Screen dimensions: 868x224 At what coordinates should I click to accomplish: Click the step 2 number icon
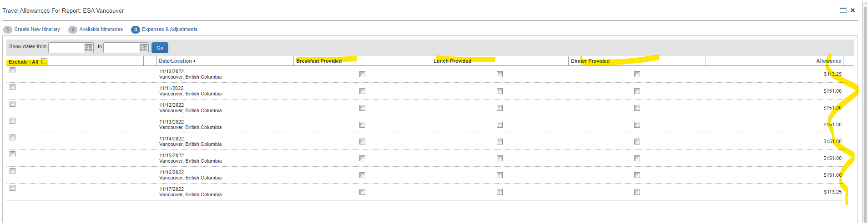73,30
